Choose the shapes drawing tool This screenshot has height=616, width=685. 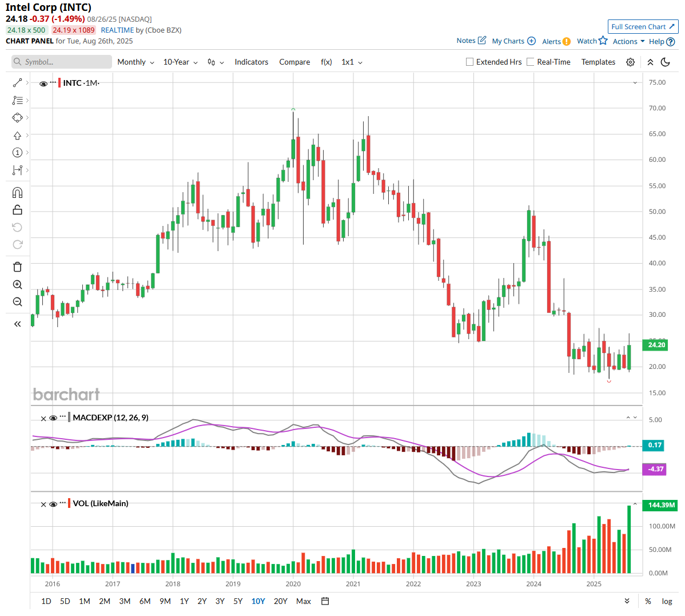pyautogui.click(x=18, y=117)
